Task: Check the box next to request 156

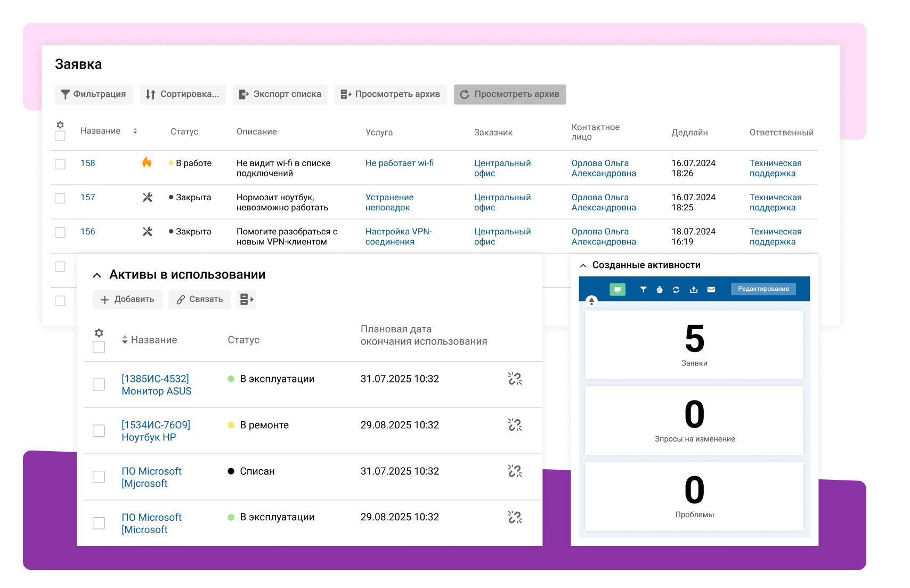Action: click(x=60, y=232)
